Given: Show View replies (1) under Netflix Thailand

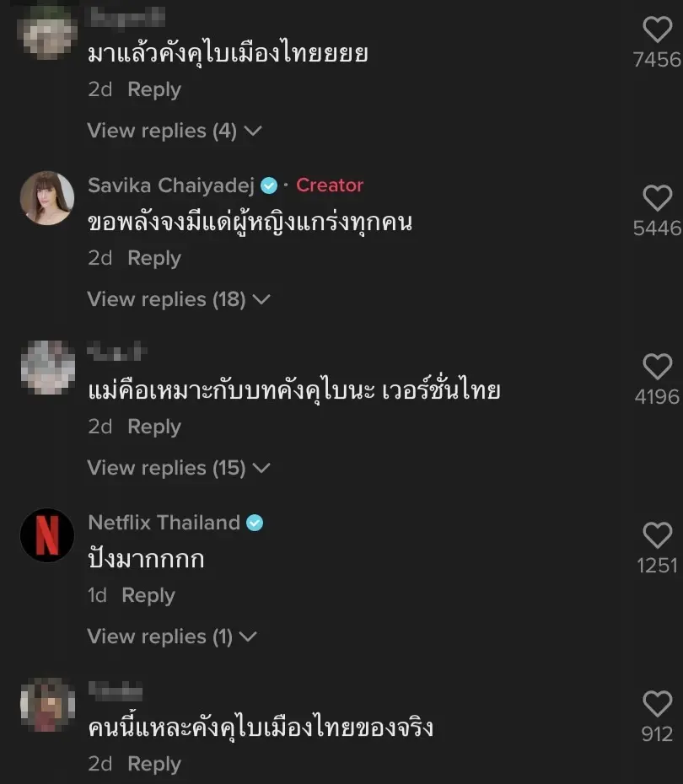Looking at the screenshot, I should (x=172, y=636).
